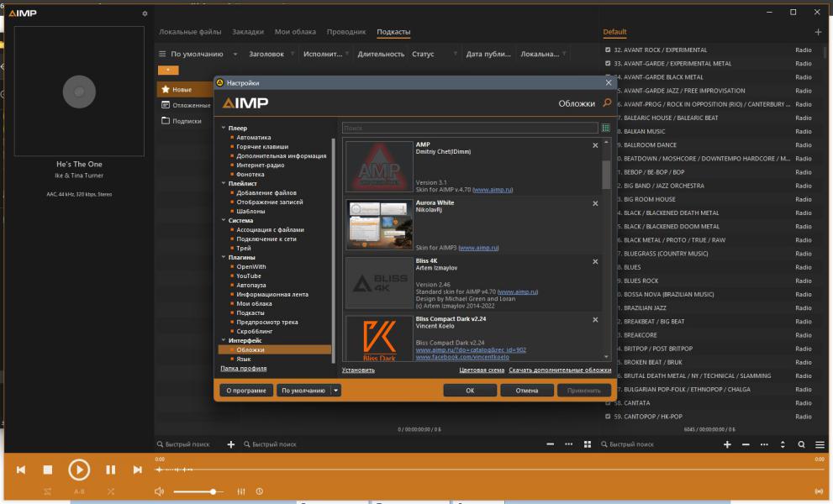
Task: Open playlist misc menu (three dots)
Action: [764, 444]
